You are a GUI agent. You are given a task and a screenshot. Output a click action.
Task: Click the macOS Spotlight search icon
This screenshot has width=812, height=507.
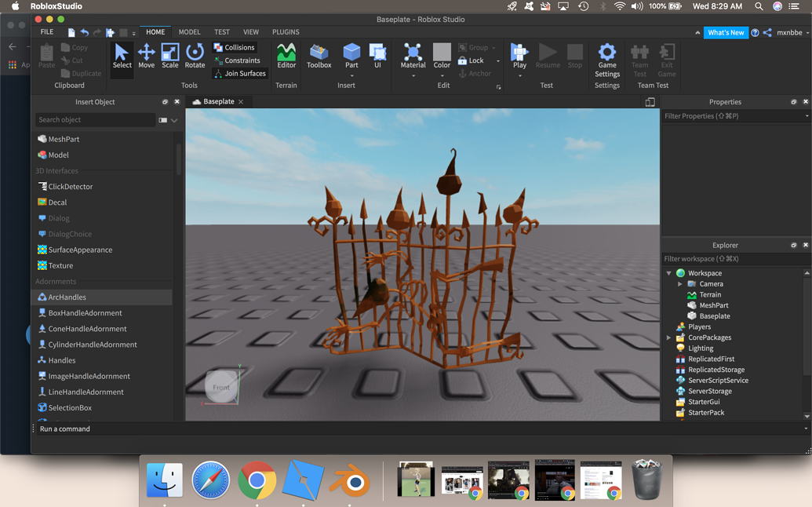click(759, 6)
